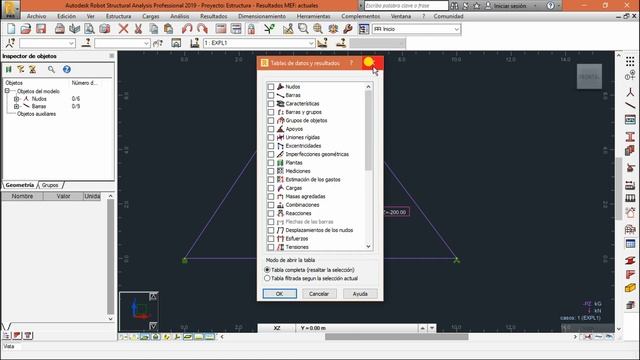Click the Valor column header
This screenshot has width=640, height=360.
click(x=63, y=196)
